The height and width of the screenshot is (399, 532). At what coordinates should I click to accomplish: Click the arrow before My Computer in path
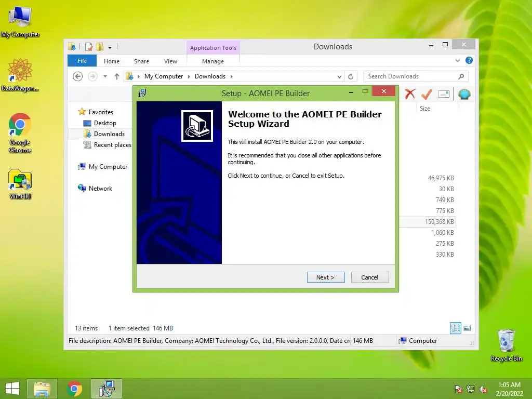click(138, 76)
